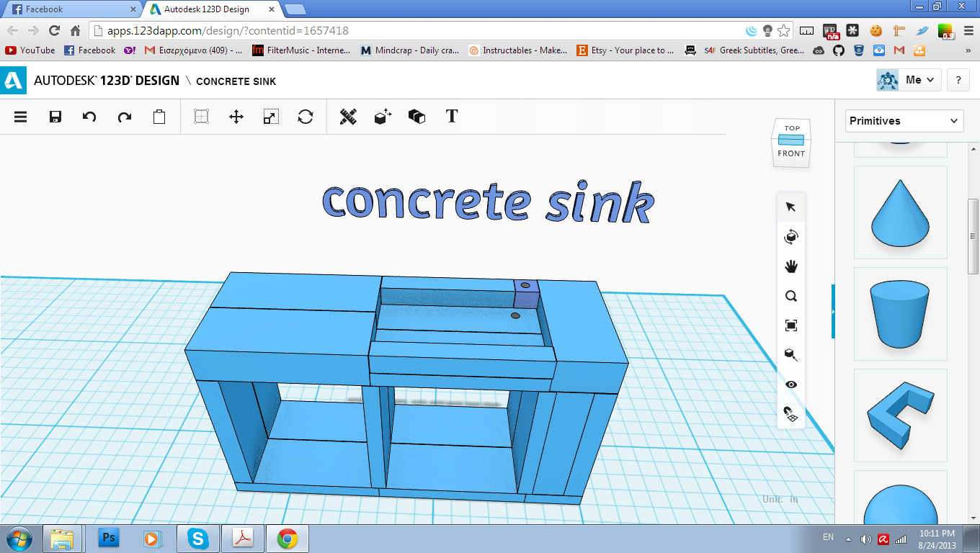This screenshot has height=553, width=980.
Task: Click the CONCRETE SINK project name
Action: [x=236, y=81]
